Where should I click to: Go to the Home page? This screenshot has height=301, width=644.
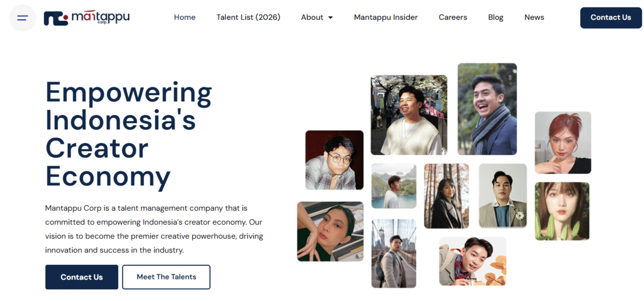point(185,17)
